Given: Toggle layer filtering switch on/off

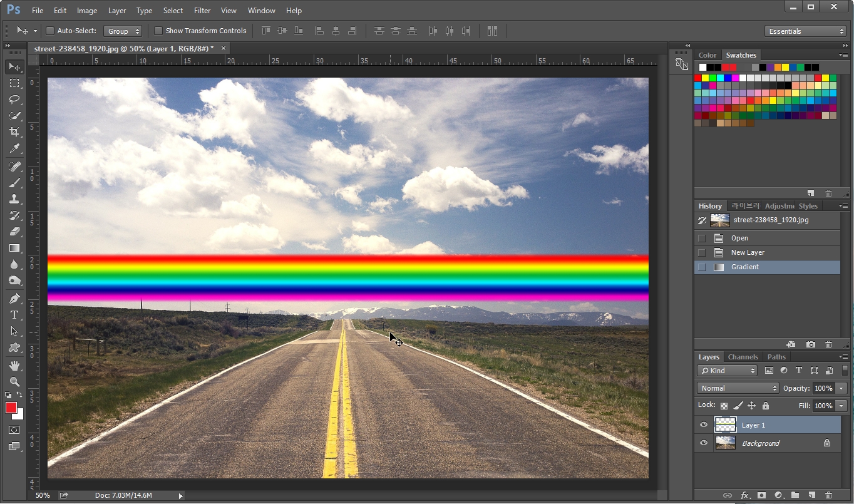Looking at the screenshot, I should coord(845,371).
